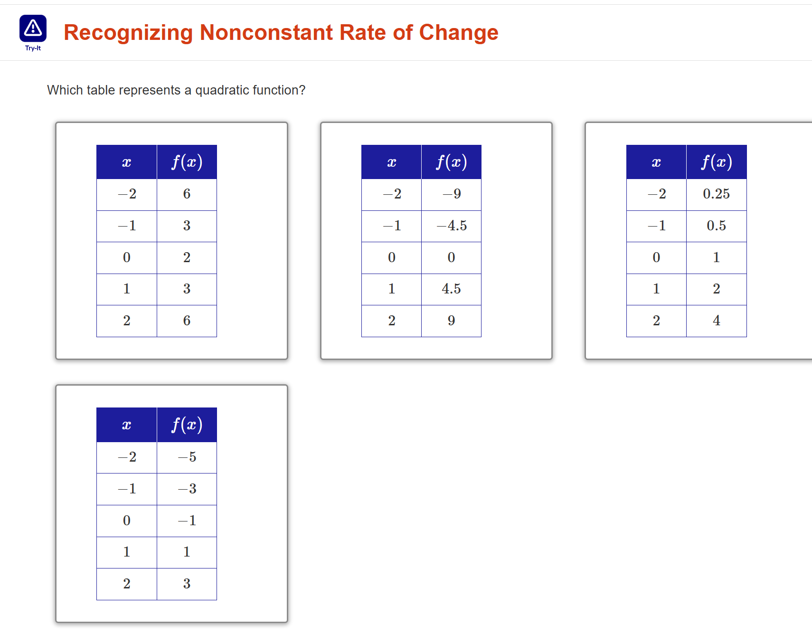Click the row showing 0 and 1
The height and width of the screenshot is (644, 812).
click(x=687, y=257)
